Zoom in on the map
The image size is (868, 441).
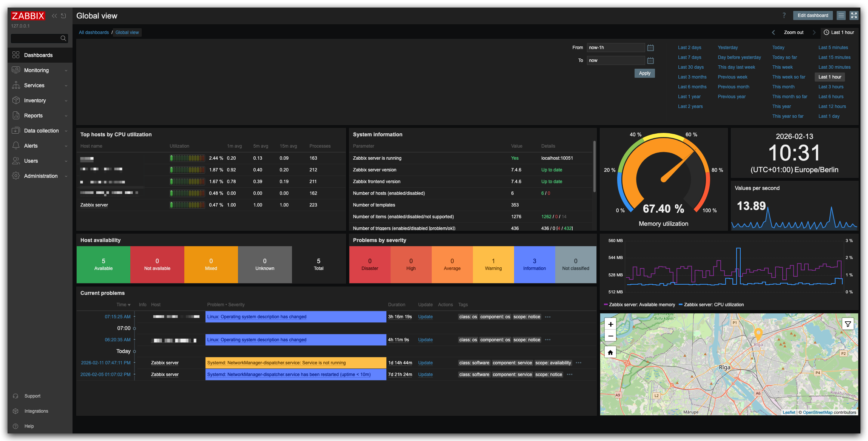(x=610, y=324)
